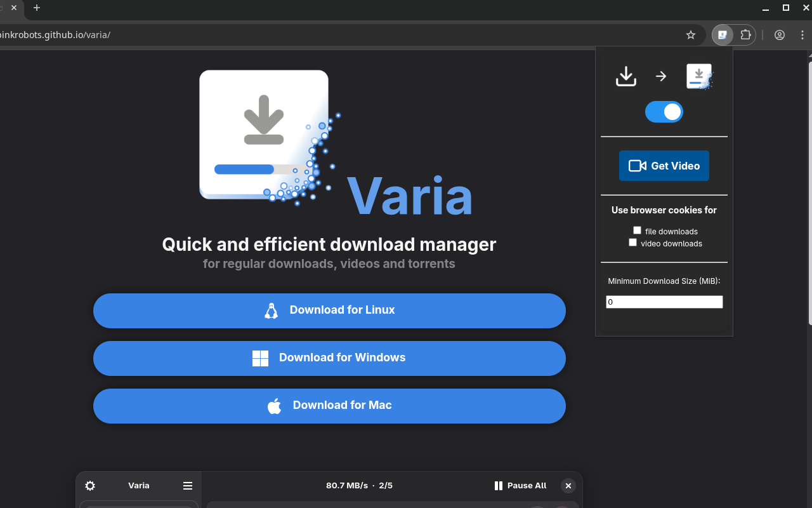
Task: Toggle the download redirect switch off
Action: pyautogui.click(x=664, y=112)
